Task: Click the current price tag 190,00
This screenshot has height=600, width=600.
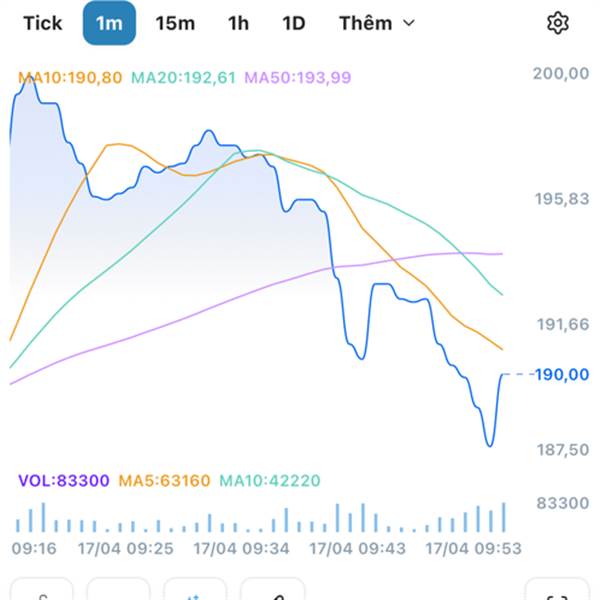Action: [561, 374]
